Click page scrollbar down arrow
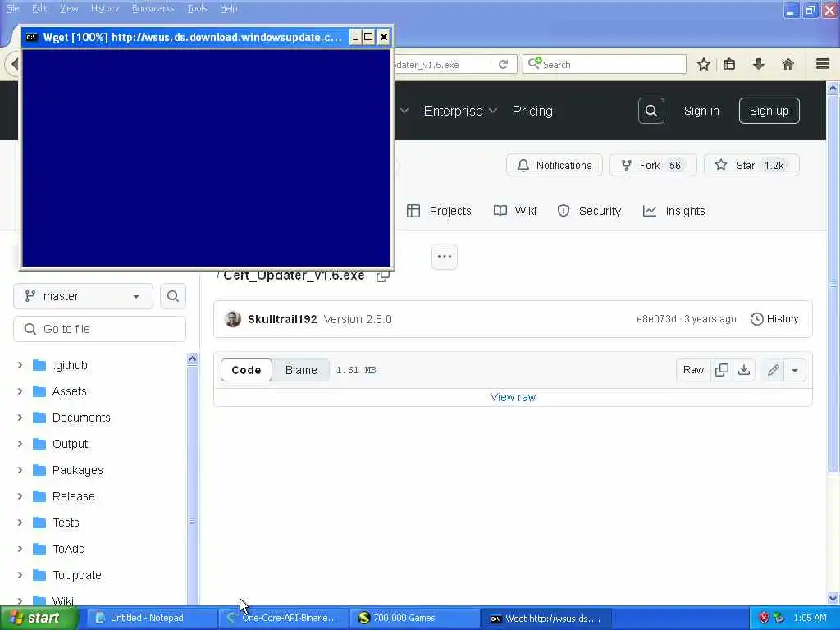The image size is (840, 630). pos(833,598)
